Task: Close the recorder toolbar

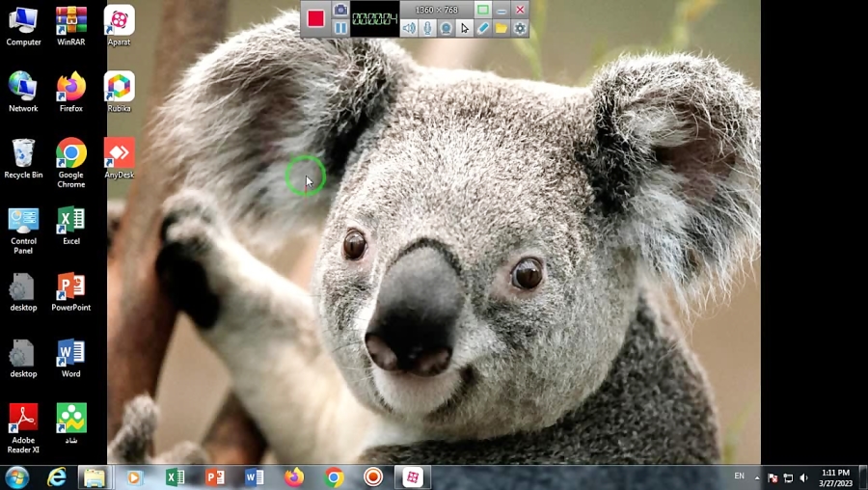Action: coord(520,10)
